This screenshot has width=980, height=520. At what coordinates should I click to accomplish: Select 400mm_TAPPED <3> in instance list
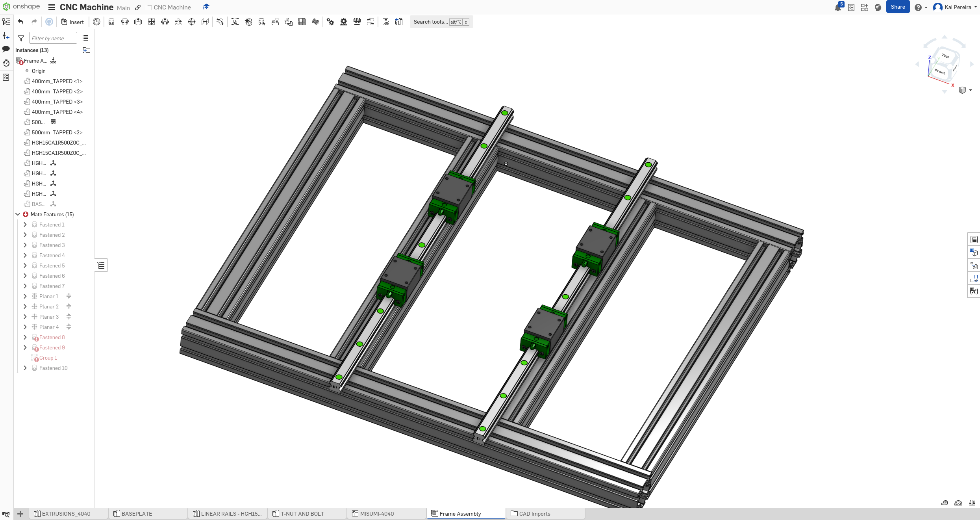click(x=57, y=102)
